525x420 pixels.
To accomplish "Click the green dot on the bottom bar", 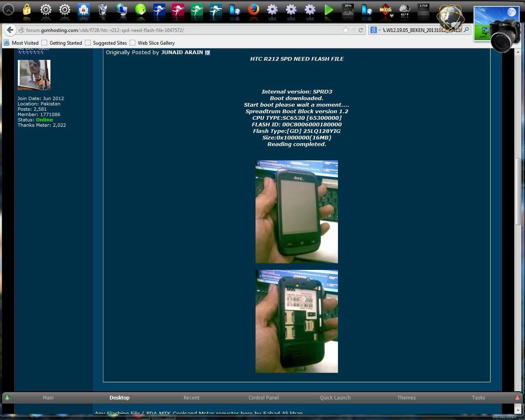I will coord(7,397).
